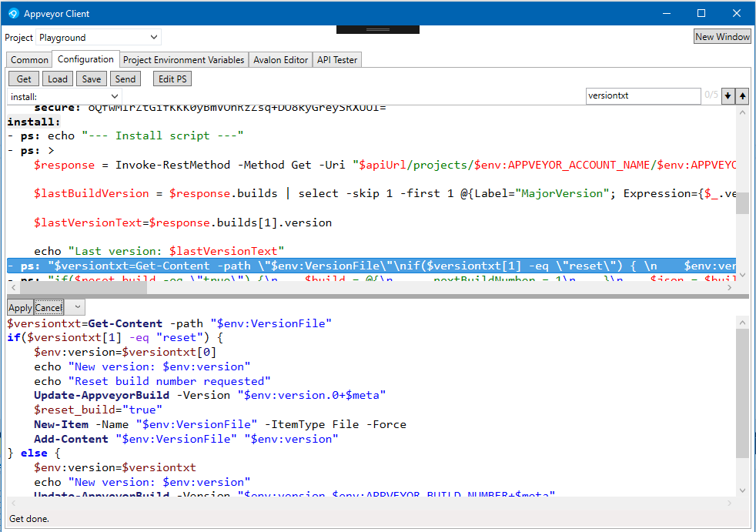Click the Get button
756x532 pixels.
pos(24,79)
